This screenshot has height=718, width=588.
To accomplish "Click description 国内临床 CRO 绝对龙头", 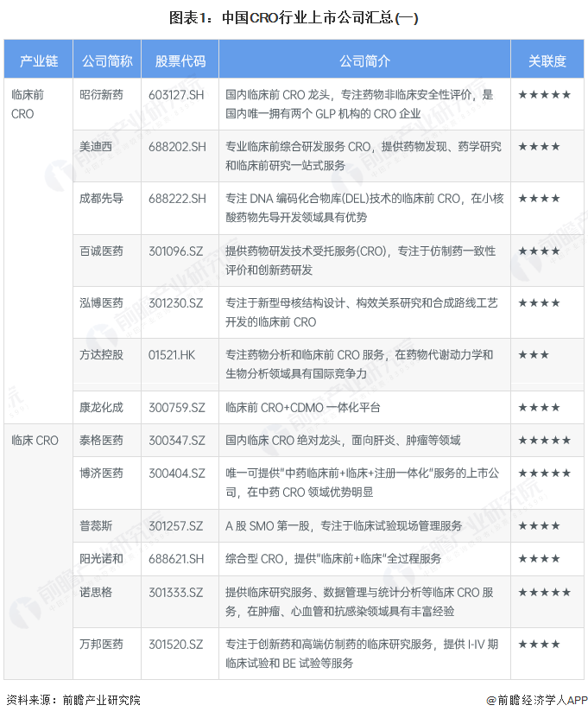I will tap(343, 441).
